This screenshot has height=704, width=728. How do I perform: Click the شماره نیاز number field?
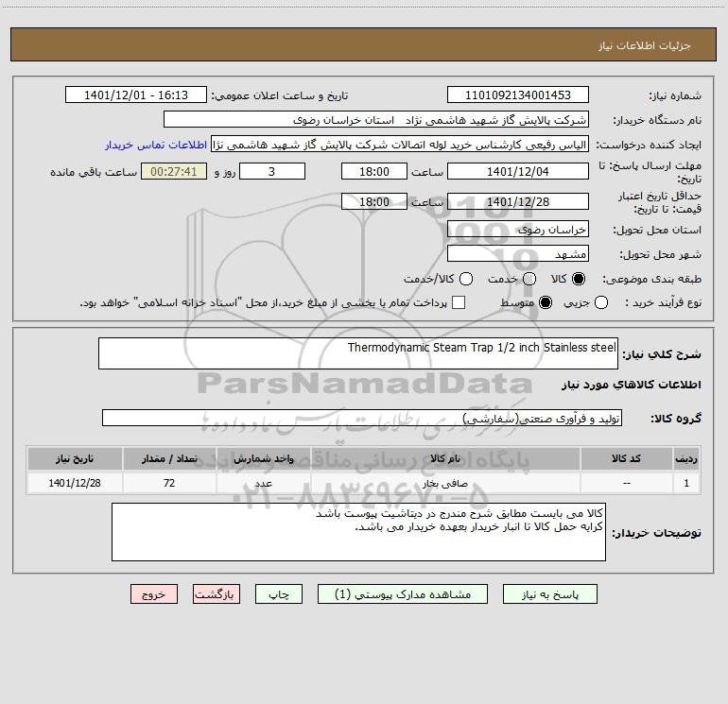[x=518, y=94]
